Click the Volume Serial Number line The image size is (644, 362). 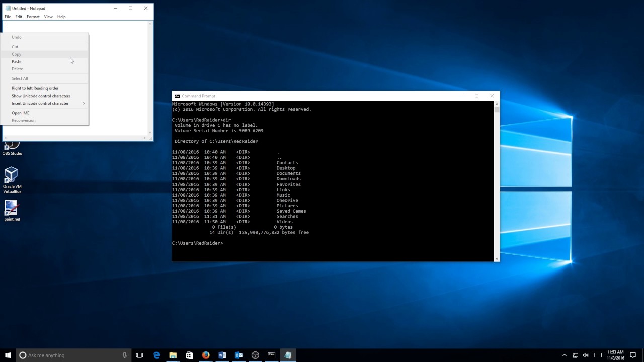219,131
